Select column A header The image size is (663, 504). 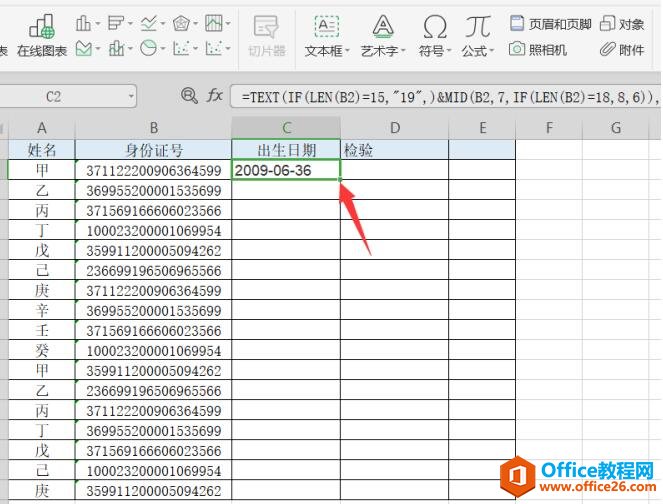click(x=41, y=128)
